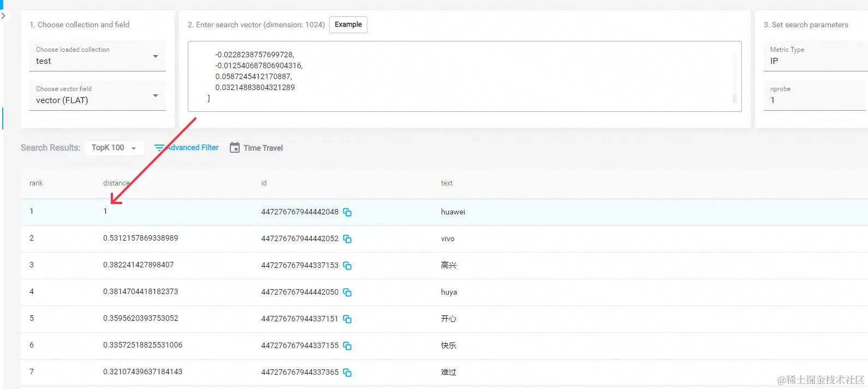Click id 447276767944442048
The height and width of the screenshot is (389, 868).
(x=300, y=212)
